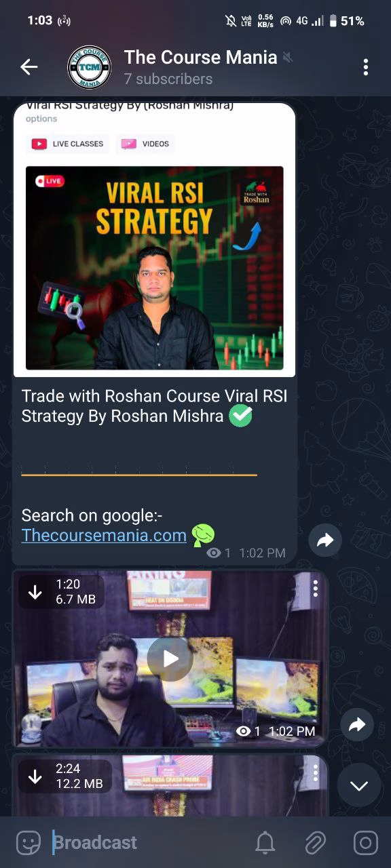Image resolution: width=391 pixels, height=868 pixels.
Task: Forward the Viral RSI Strategy post
Action: (x=325, y=540)
